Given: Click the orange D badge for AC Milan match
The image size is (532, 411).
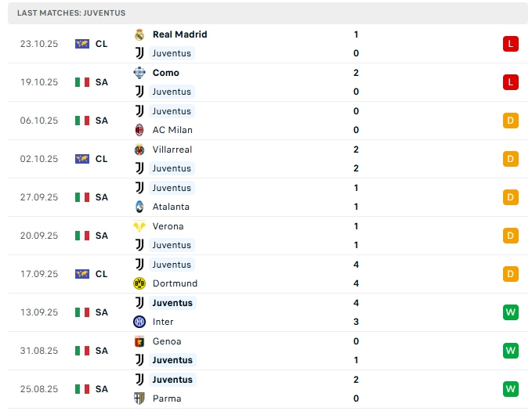Looking at the screenshot, I should tap(511, 121).
